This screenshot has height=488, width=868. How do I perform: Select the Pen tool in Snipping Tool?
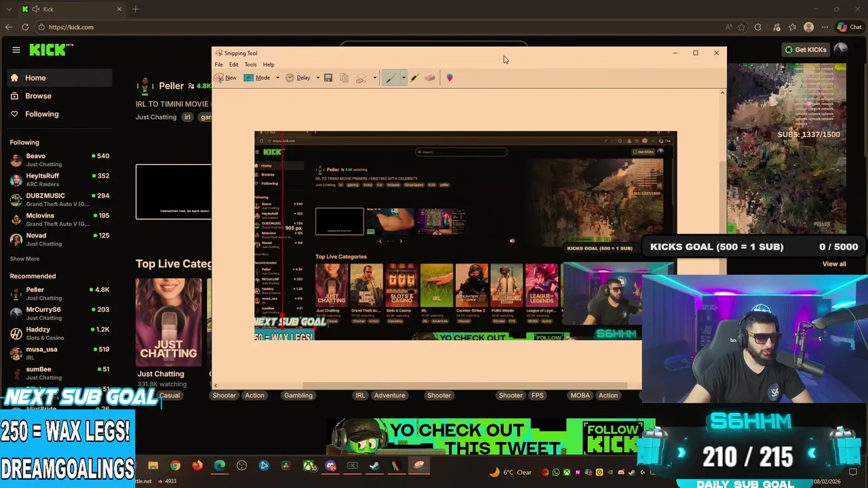391,78
